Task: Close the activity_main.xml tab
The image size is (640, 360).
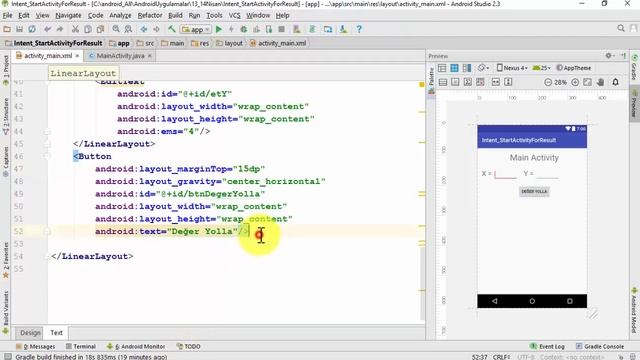Action: point(77,56)
